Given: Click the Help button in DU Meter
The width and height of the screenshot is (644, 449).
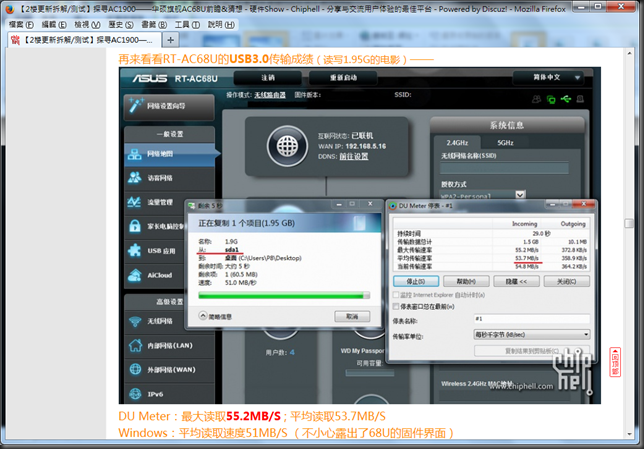Looking at the screenshot, I should pos(466,281).
